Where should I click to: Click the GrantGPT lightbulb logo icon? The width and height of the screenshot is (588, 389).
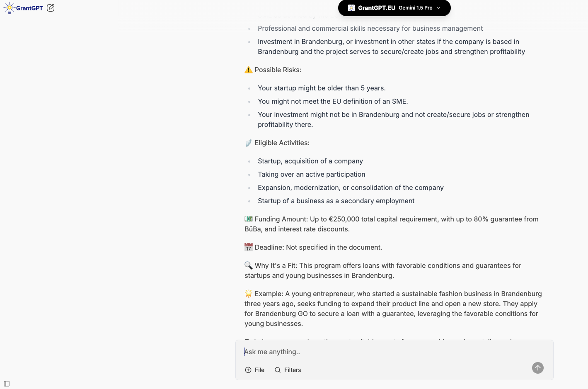(x=9, y=8)
